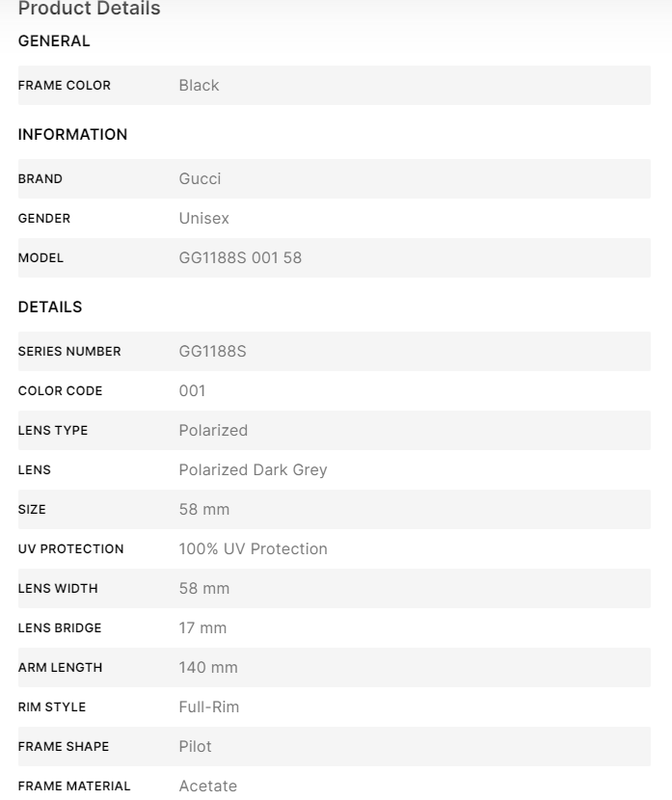
Task: Click the Pilot frame shape value
Action: click(x=195, y=747)
